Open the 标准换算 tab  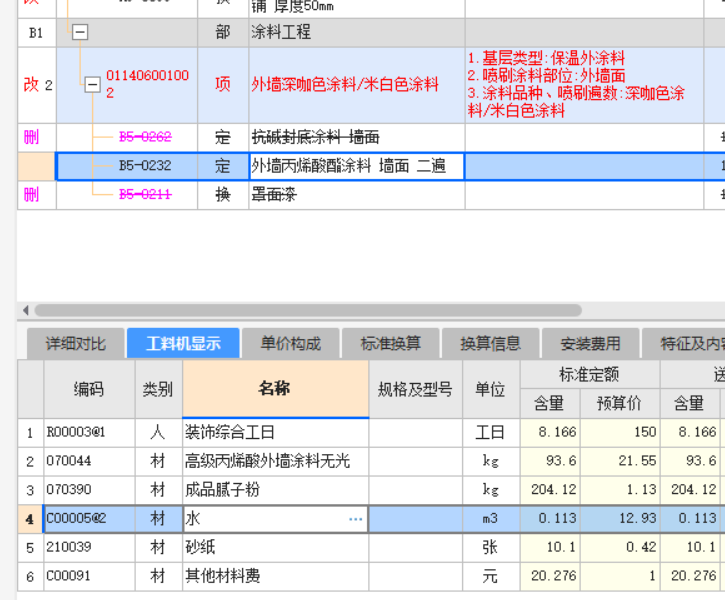coord(391,343)
